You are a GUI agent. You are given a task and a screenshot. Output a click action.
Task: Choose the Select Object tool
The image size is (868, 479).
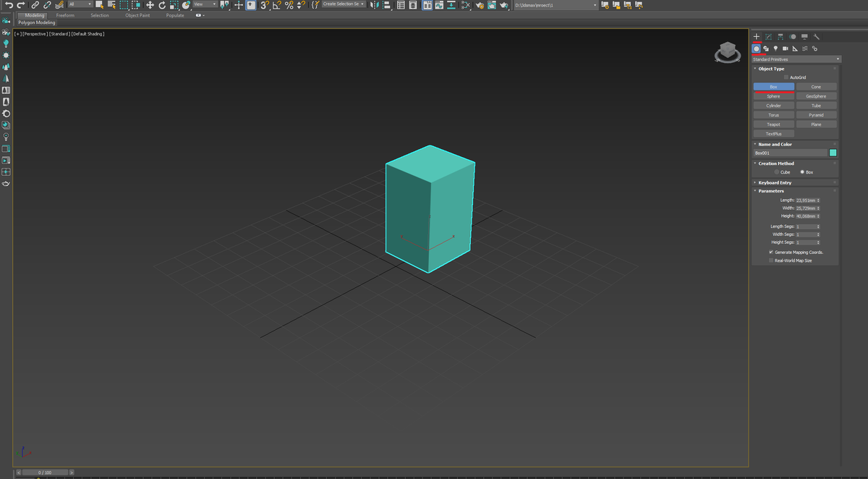[x=99, y=4]
